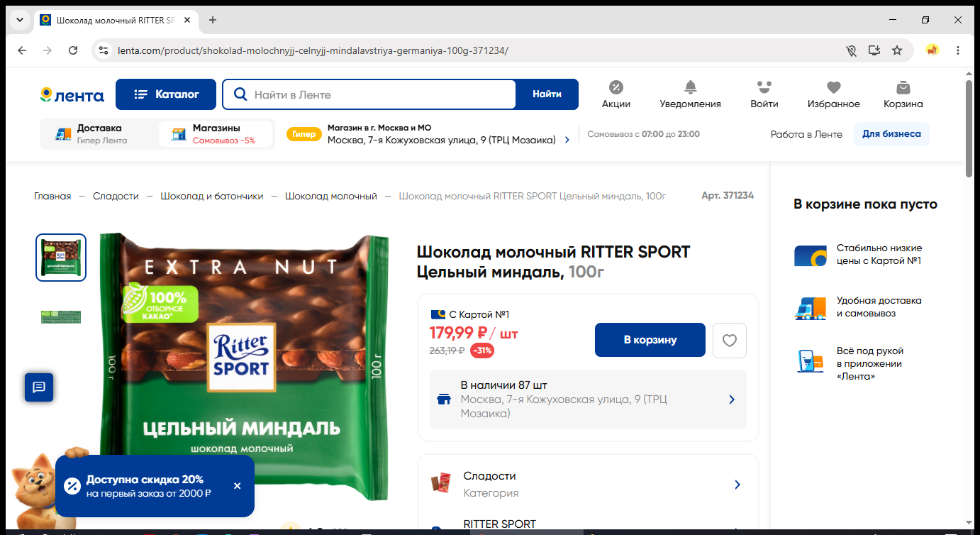Click the old price 263,19 ₽
Image resolution: width=980 pixels, height=535 pixels.
pos(447,351)
